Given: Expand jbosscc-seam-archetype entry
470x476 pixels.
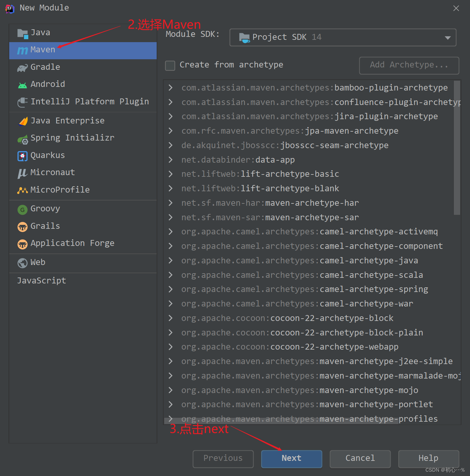Looking at the screenshot, I should [170, 145].
